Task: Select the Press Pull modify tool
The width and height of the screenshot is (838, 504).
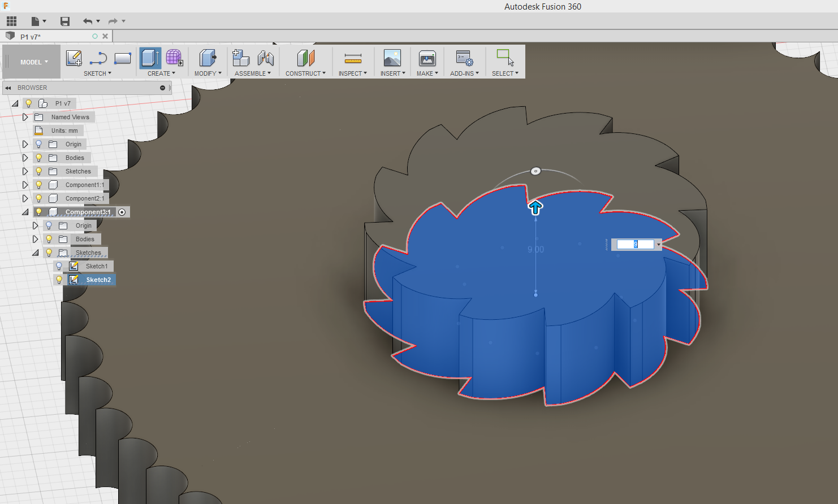Action: [208, 58]
